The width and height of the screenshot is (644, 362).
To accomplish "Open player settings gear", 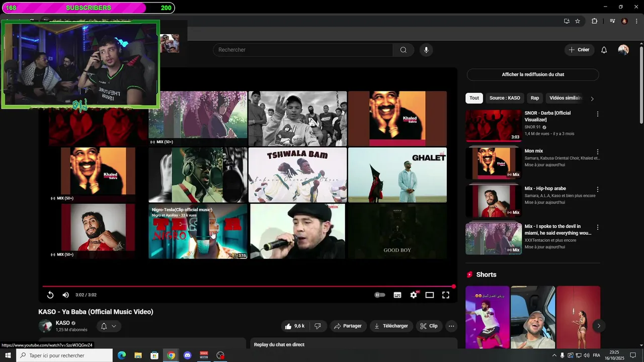I will click(x=414, y=295).
